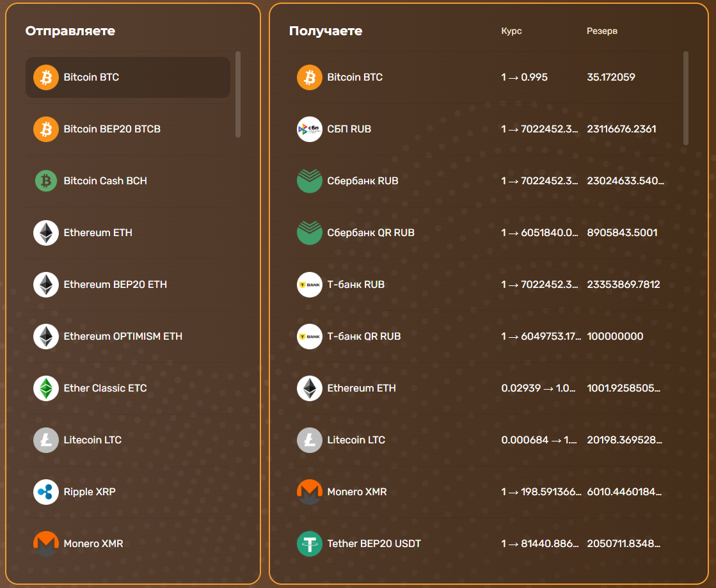
Task: Select Ripple XRP to send
Action: pos(128,491)
